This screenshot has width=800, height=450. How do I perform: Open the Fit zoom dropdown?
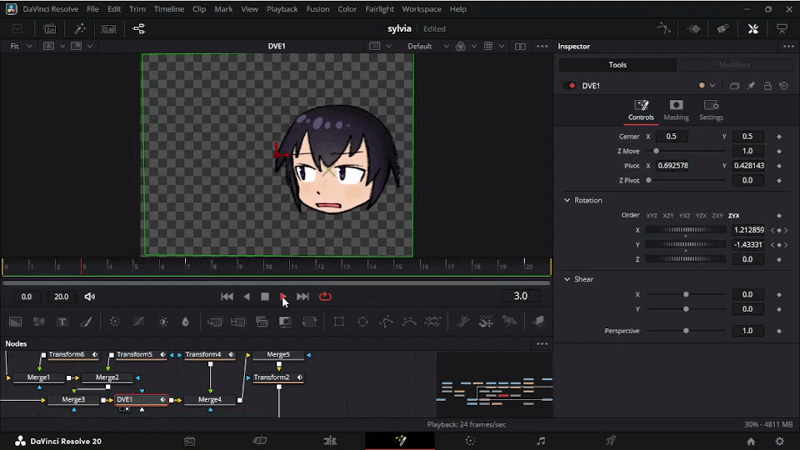19,46
